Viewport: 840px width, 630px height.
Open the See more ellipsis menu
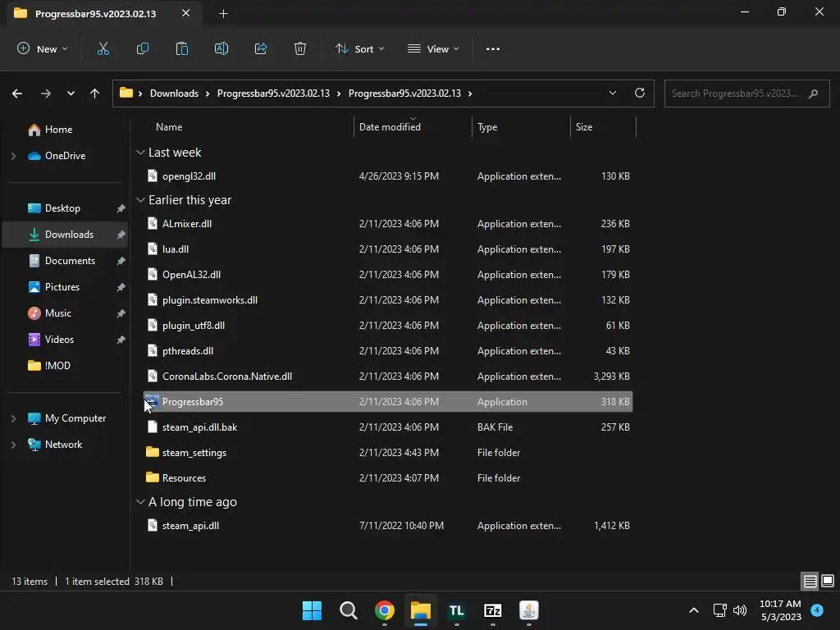coord(493,48)
